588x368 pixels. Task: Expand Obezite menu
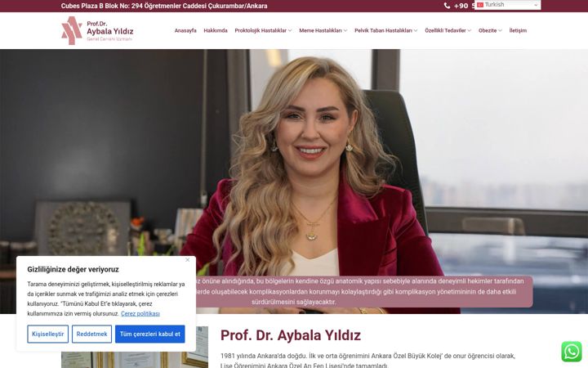(x=490, y=30)
